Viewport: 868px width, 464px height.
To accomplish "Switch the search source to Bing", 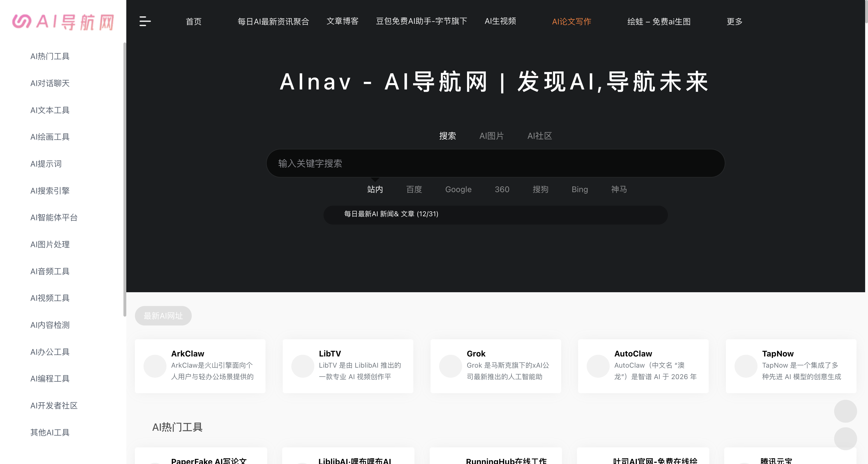I will click(580, 189).
